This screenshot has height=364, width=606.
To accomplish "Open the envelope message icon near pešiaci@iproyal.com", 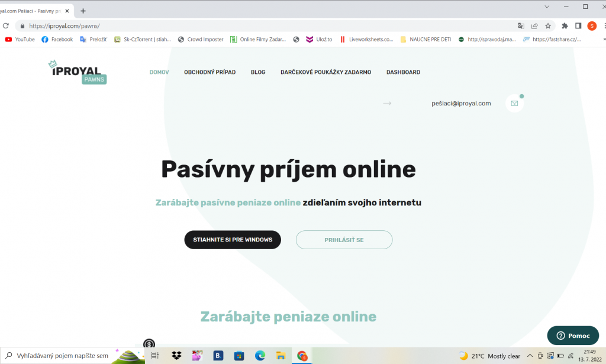I will pyautogui.click(x=514, y=103).
